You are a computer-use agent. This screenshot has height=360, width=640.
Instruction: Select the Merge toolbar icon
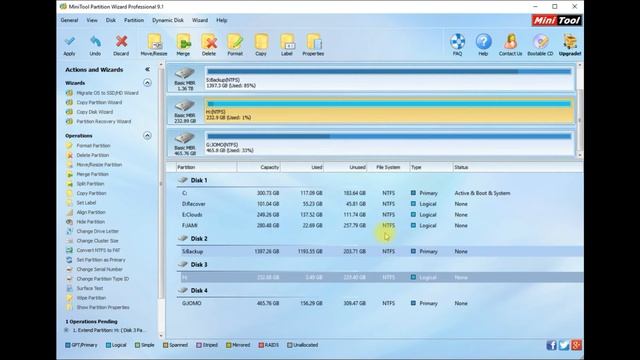pyautogui.click(x=183, y=42)
